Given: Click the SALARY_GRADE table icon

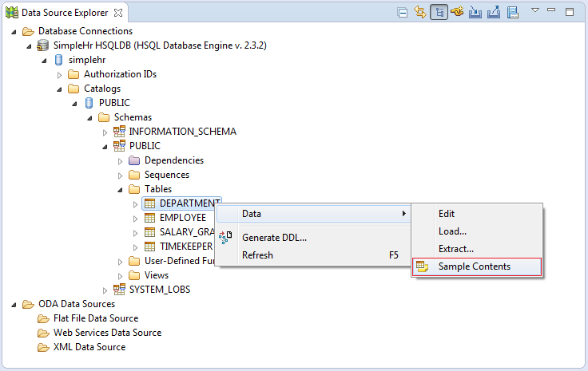Looking at the screenshot, I should pos(149,232).
